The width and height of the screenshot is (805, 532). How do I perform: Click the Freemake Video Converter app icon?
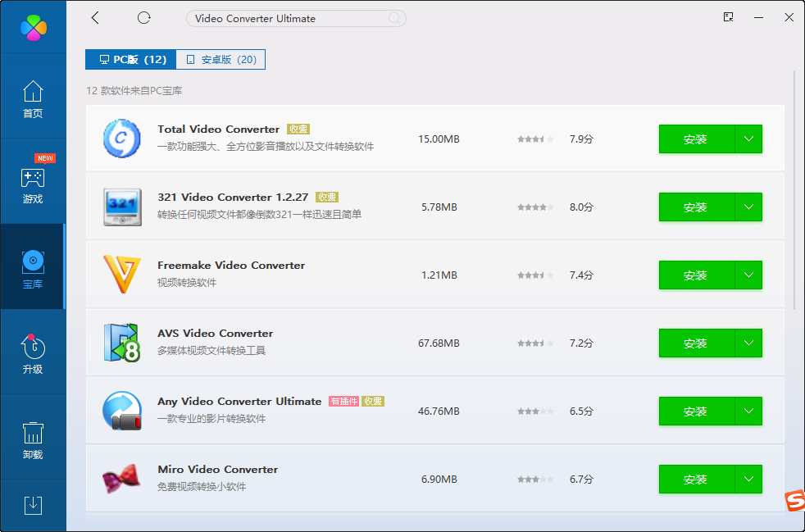pos(121,275)
